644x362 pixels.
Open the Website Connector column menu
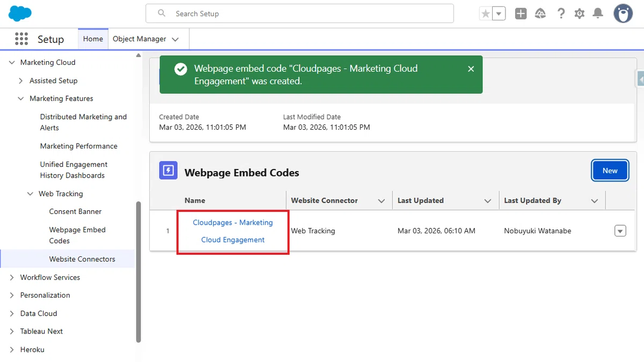click(x=382, y=201)
